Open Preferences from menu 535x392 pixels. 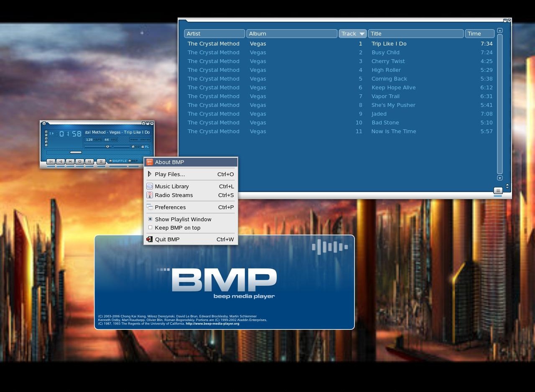(x=191, y=207)
